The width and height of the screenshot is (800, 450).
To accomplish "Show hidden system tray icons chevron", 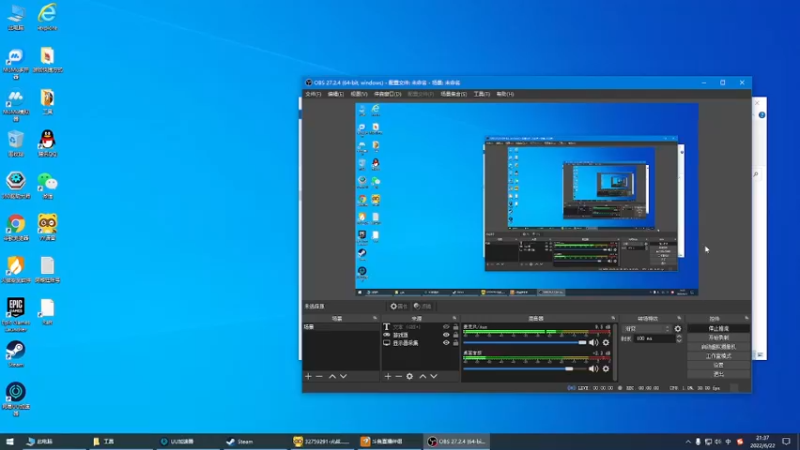I will click(688, 441).
